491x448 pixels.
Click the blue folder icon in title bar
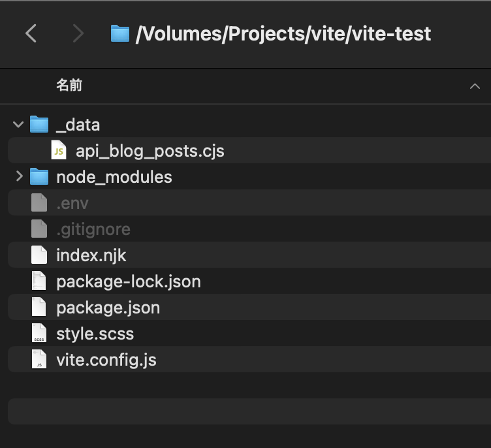point(119,33)
